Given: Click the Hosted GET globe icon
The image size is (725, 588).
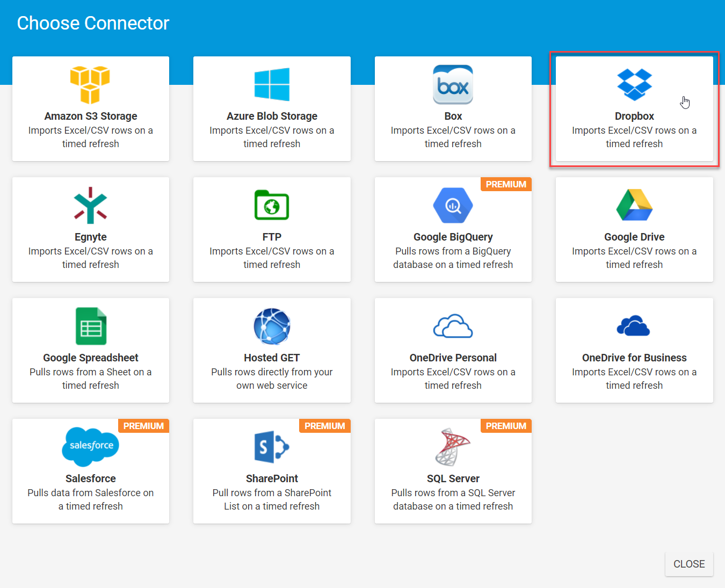Looking at the screenshot, I should tap(272, 326).
